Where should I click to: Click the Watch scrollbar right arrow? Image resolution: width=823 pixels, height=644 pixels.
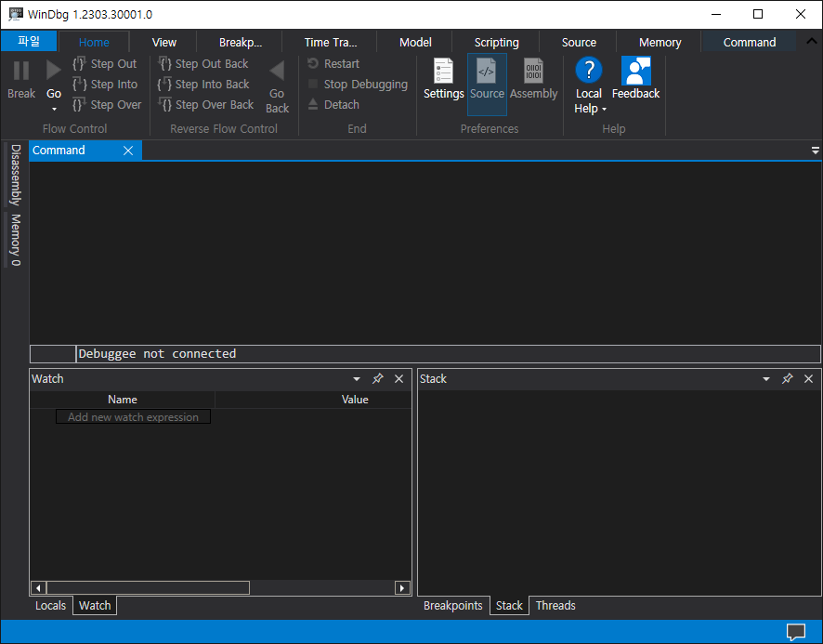(x=402, y=588)
